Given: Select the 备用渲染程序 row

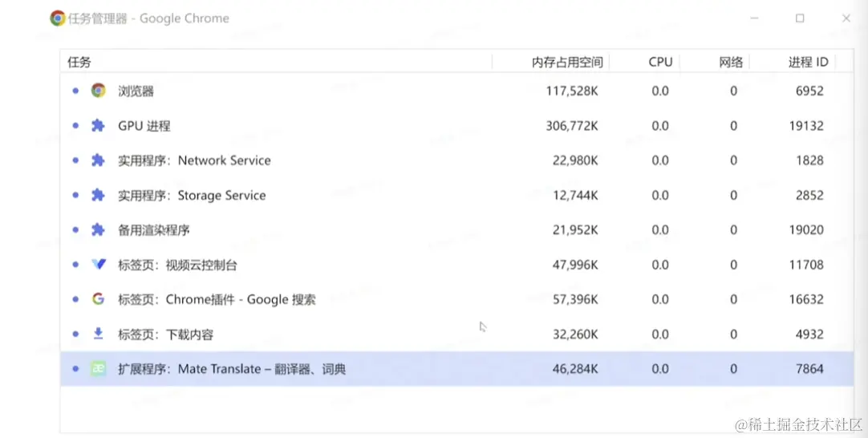Looking at the screenshot, I should coord(456,229).
